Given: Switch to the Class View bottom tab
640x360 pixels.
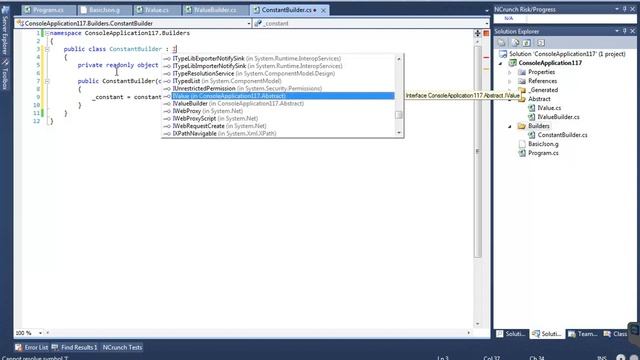Looking at the screenshot, I should point(615,334).
